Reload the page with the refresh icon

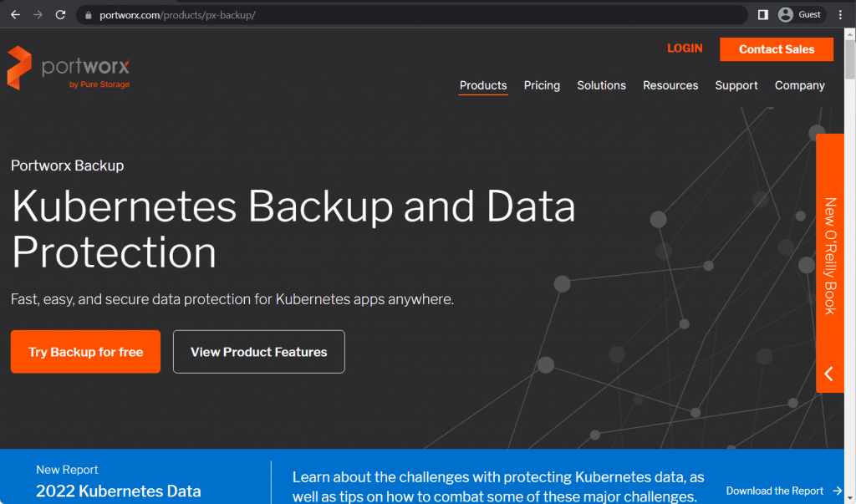coord(60,15)
